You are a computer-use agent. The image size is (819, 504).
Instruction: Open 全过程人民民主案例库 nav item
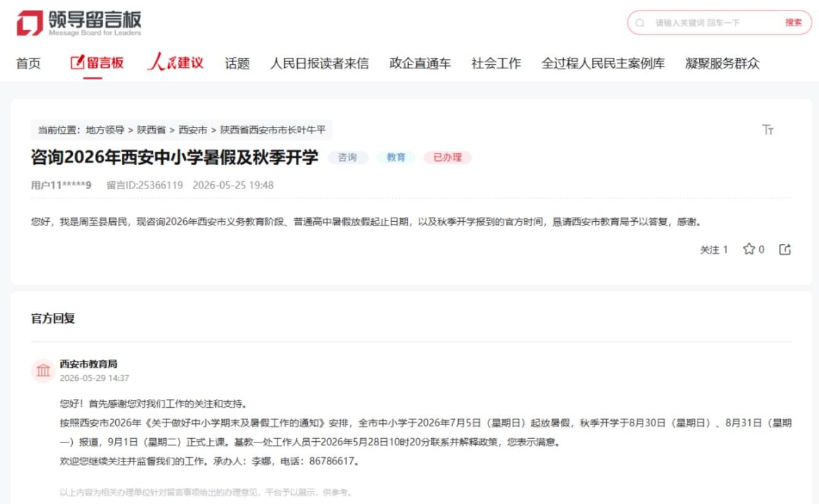[603, 63]
